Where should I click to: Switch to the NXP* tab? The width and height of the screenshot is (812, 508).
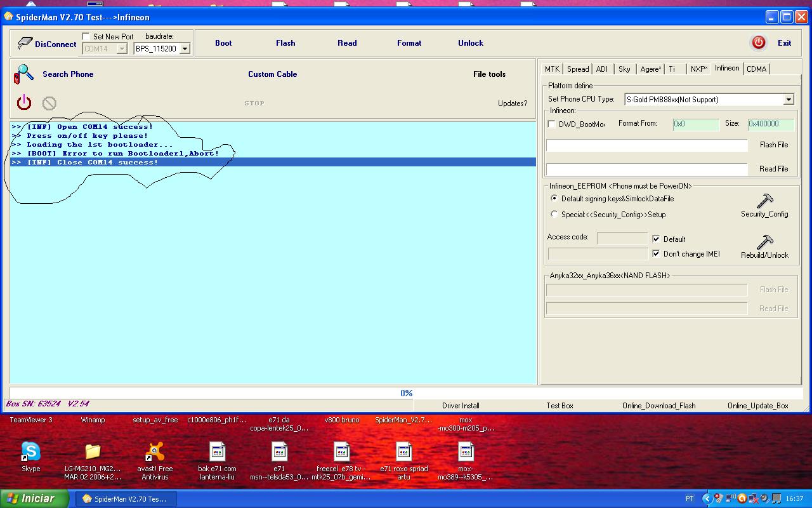(x=699, y=69)
